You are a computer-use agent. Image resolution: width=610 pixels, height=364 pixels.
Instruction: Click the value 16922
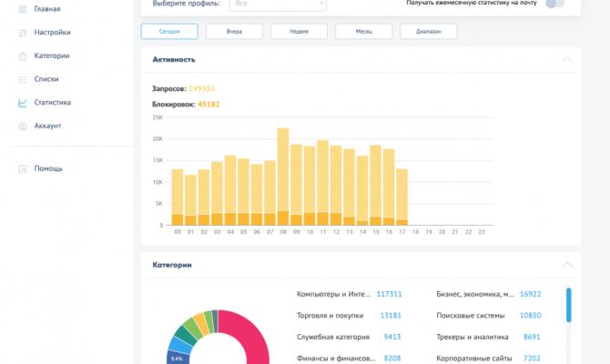pyautogui.click(x=530, y=294)
